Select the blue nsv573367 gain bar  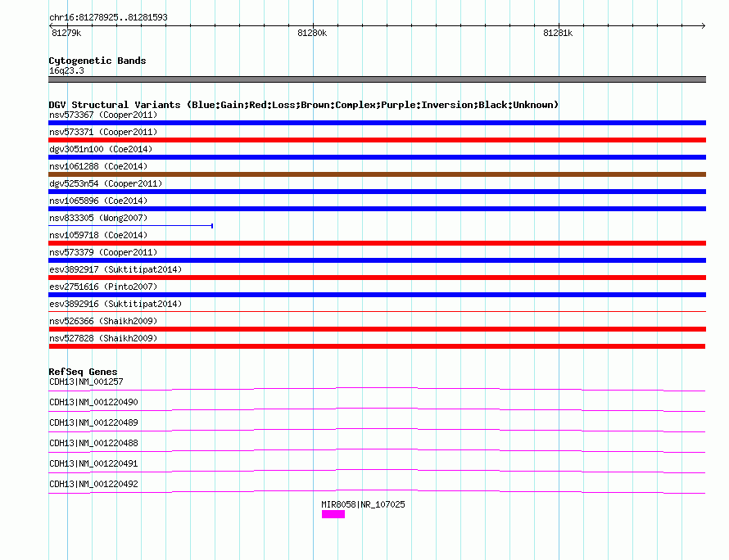pyautogui.click(x=377, y=123)
